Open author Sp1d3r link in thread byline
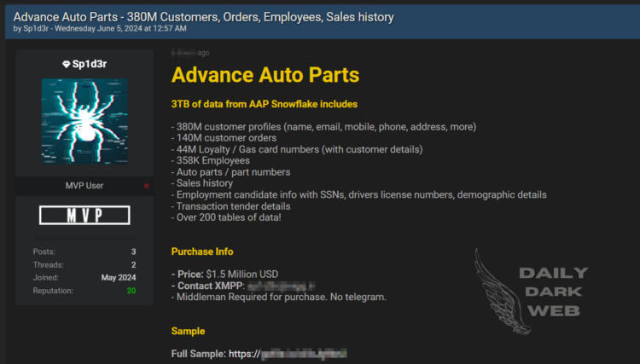Screen dimensions: 640x364 (x=37, y=28)
